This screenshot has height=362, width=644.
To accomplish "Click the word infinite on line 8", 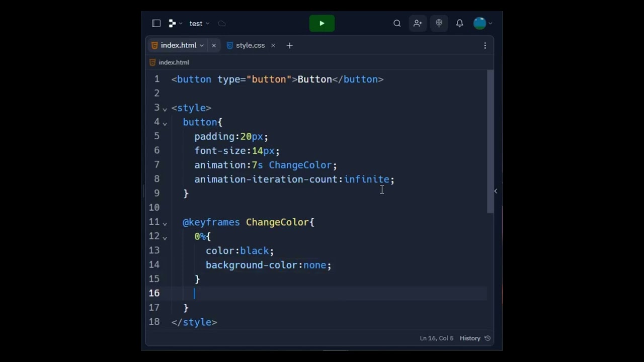I will 367,179.
